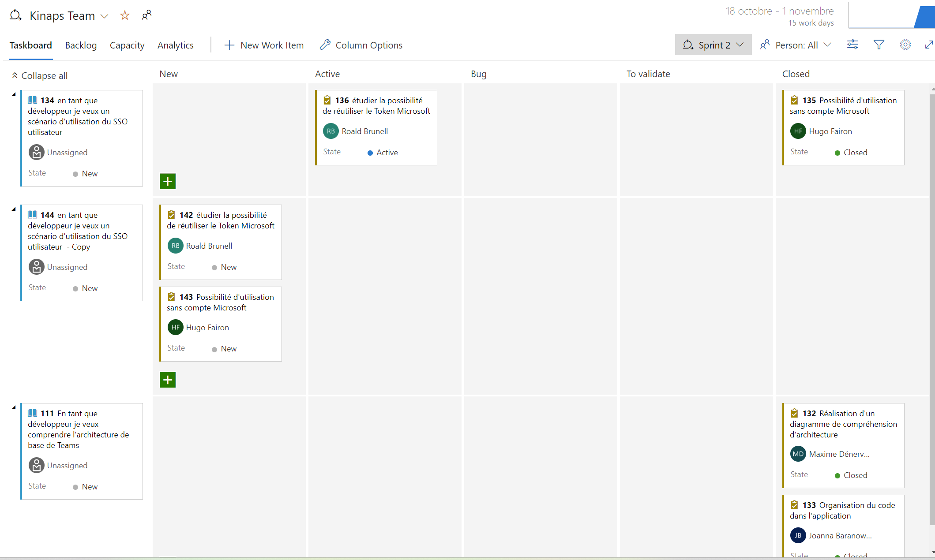Click the Analytics tab

pyautogui.click(x=176, y=45)
